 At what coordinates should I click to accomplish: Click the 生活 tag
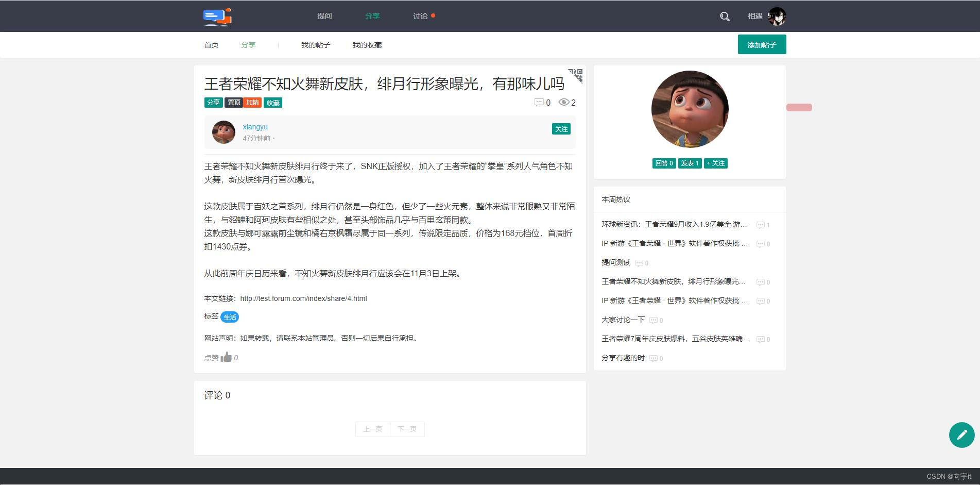[230, 317]
